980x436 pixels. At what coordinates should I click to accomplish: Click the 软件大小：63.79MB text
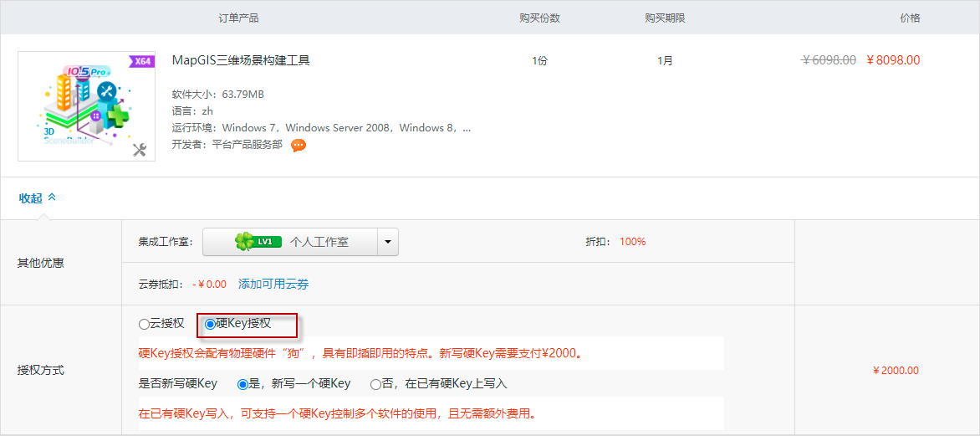[x=217, y=95]
